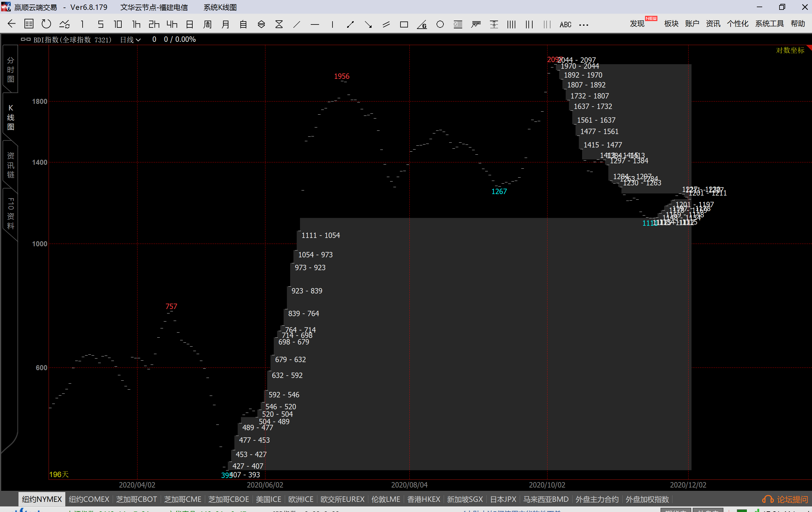The width and height of the screenshot is (812, 512).
Task: Switch to weekly 周 period
Action: [x=207, y=24]
